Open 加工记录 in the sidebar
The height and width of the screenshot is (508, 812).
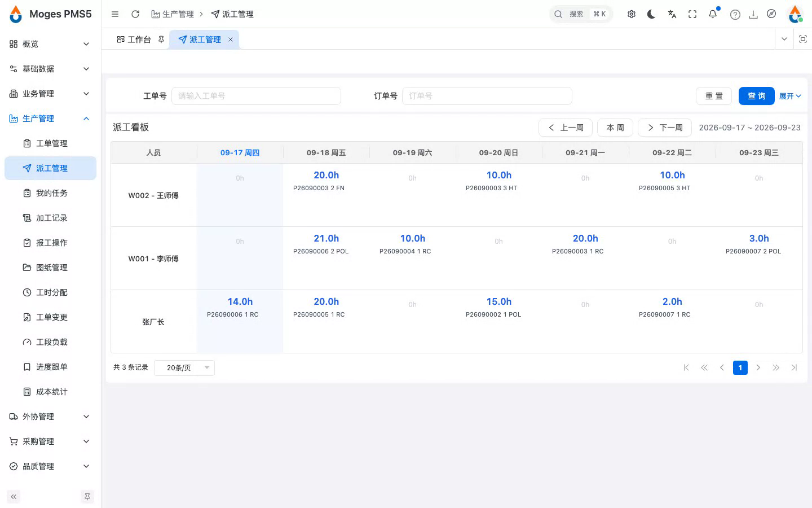[50, 218]
